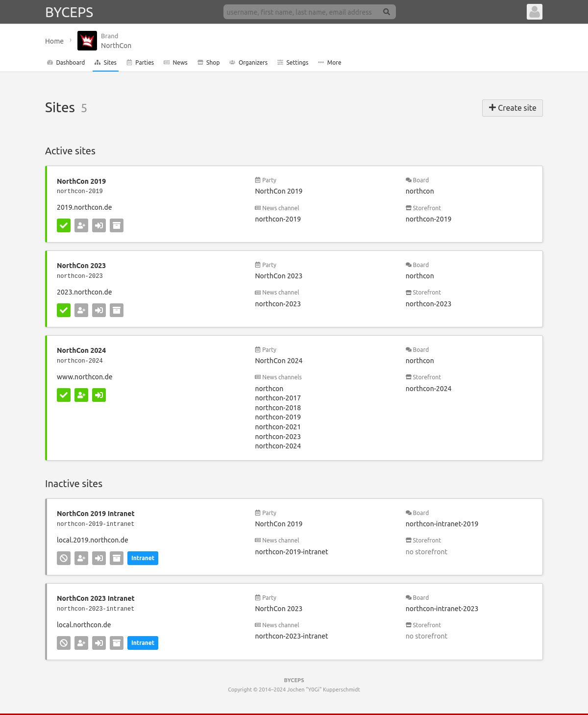The image size is (588, 715).
Task: Click the Home breadcrumb link
Action: pos(54,41)
